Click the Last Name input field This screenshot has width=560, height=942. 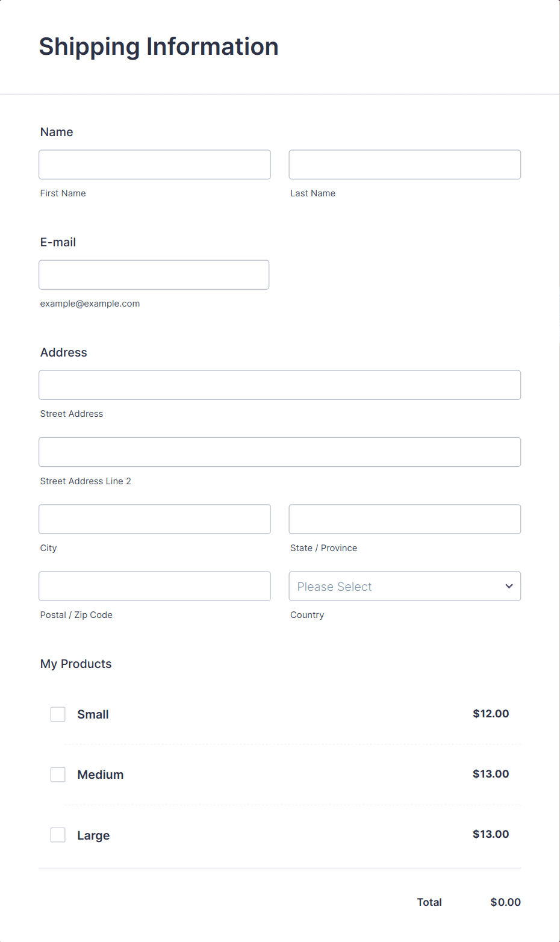coord(405,164)
